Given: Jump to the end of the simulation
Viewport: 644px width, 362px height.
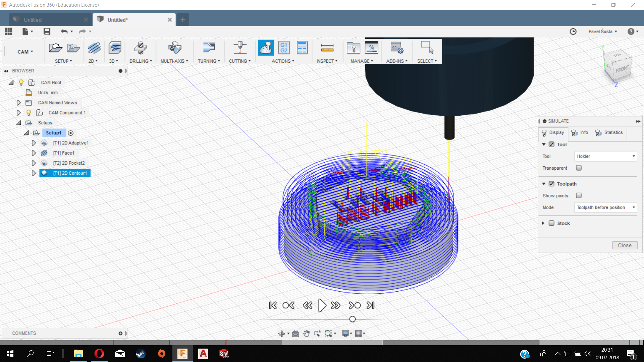Looking at the screenshot, I should point(370,305).
